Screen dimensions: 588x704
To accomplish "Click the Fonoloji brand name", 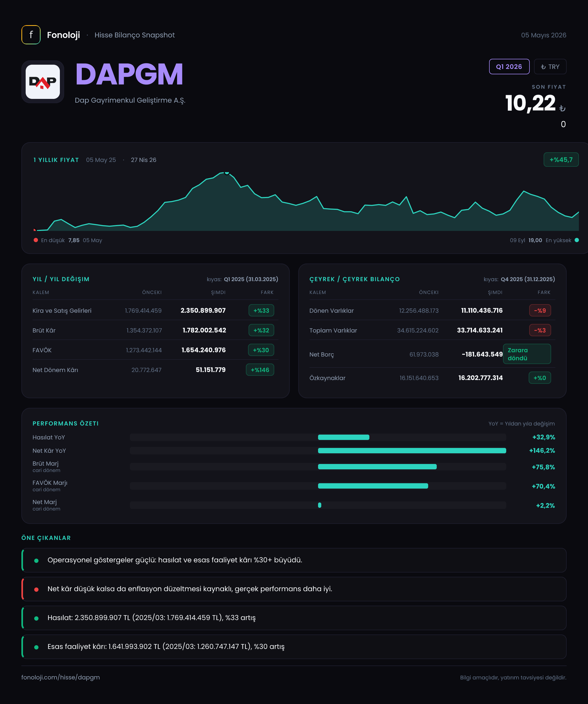I will 63,35.
